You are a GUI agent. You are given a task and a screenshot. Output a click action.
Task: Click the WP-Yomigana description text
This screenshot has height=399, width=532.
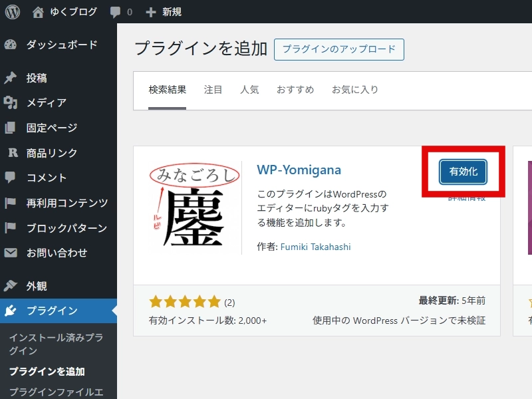(x=323, y=208)
